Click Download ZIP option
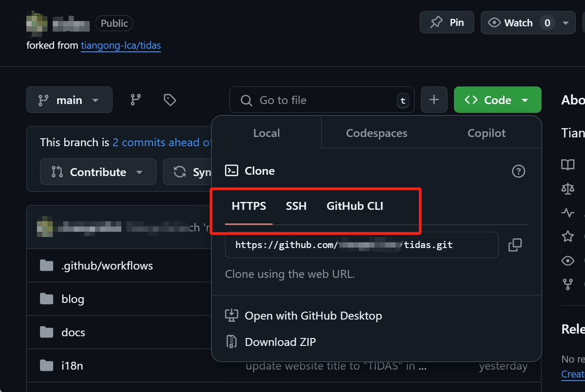 (280, 342)
